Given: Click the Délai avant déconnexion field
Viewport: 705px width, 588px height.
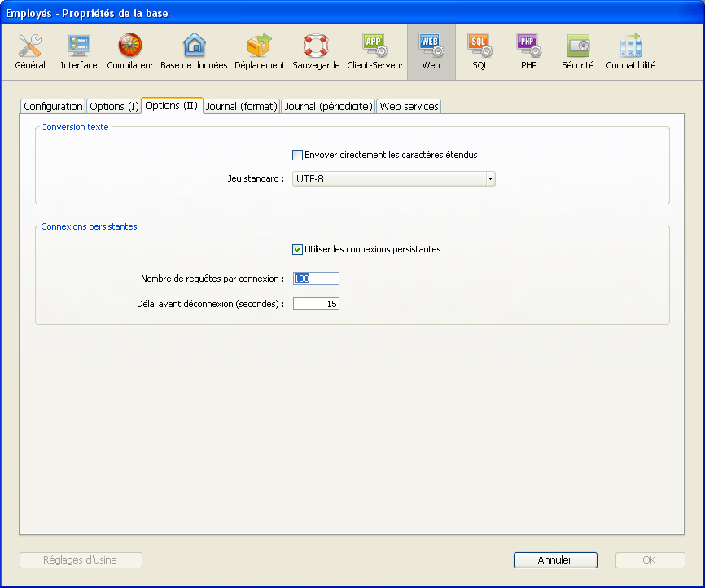Looking at the screenshot, I should (x=316, y=304).
